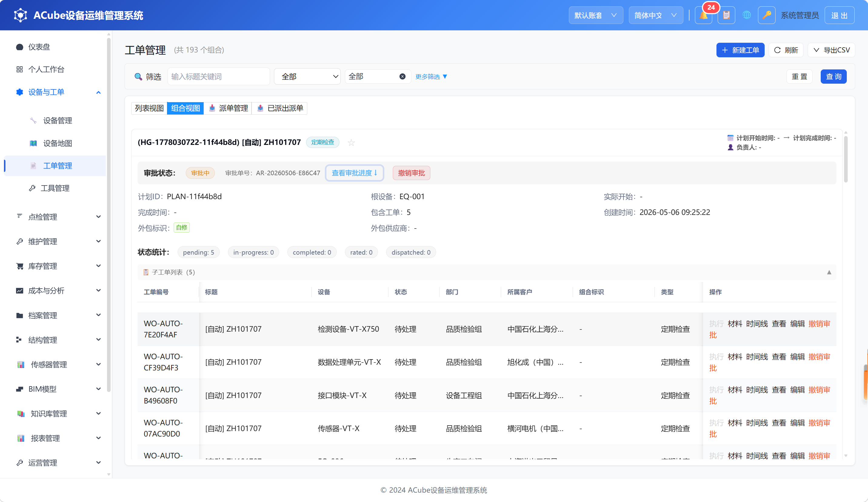Expand the 点检管理 menu group

pyautogui.click(x=55, y=217)
